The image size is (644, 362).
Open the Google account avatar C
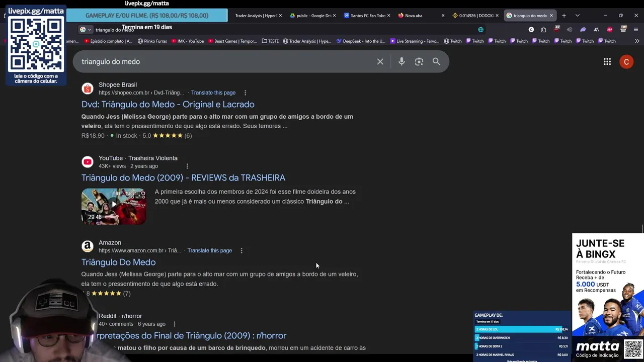(x=626, y=62)
